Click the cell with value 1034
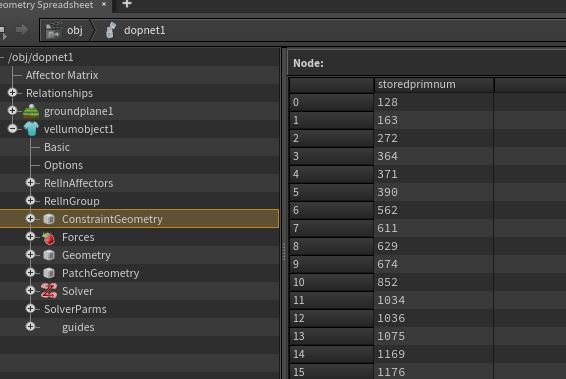The image size is (566, 379). click(x=434, y=300)
